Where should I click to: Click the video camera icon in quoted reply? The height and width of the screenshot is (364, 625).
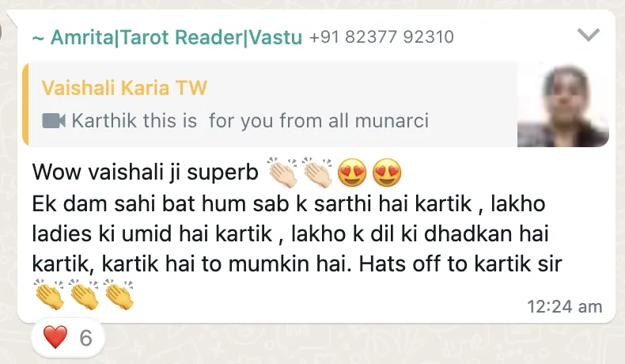pyautogui.click(x=54, y=121)
